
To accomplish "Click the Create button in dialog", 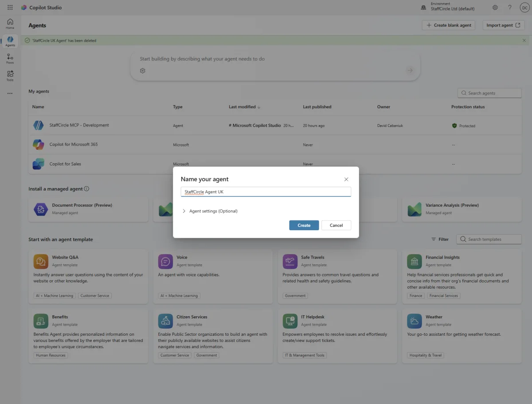I will click(304, 225).
